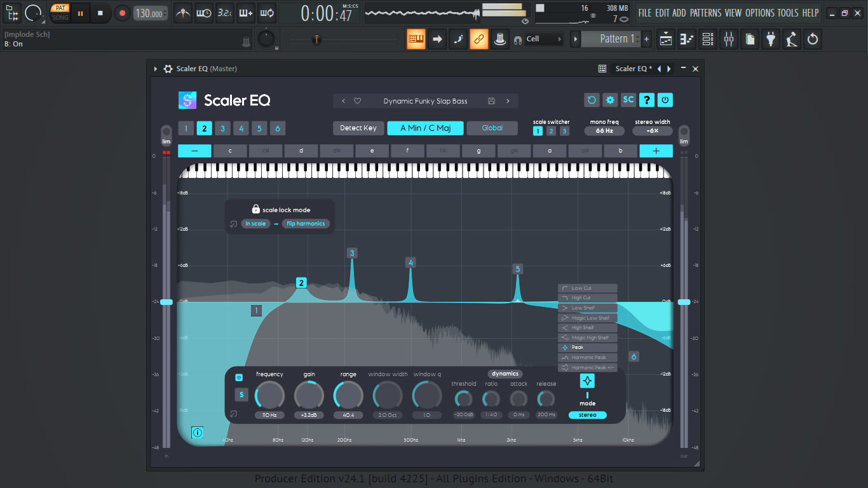Enable the SC sidechain button
The height and width of the screenshot is (488, 868).
coord(628,100)
